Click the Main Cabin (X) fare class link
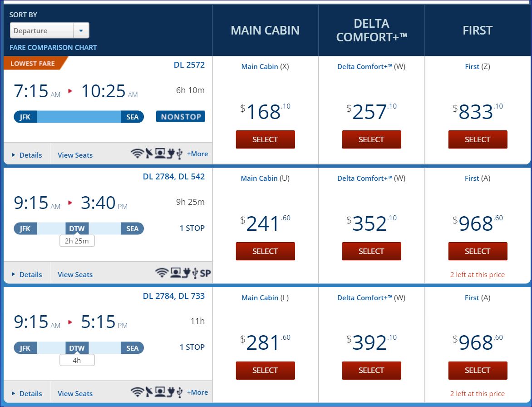Image resolution: width=532 pixels, height=407 pixels. pyautogui.click(x=265, y=66)
